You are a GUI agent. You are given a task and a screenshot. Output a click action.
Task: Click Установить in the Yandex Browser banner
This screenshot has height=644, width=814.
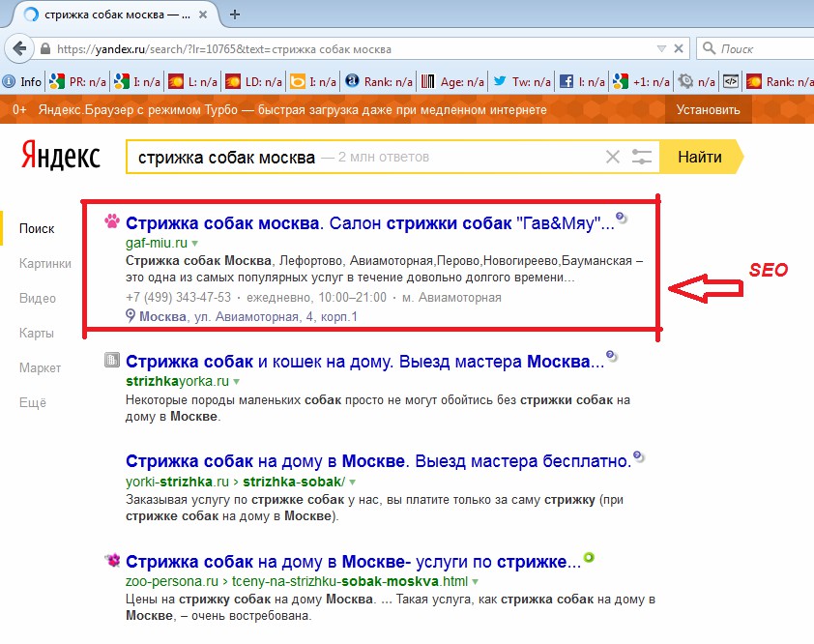[708, 109]
